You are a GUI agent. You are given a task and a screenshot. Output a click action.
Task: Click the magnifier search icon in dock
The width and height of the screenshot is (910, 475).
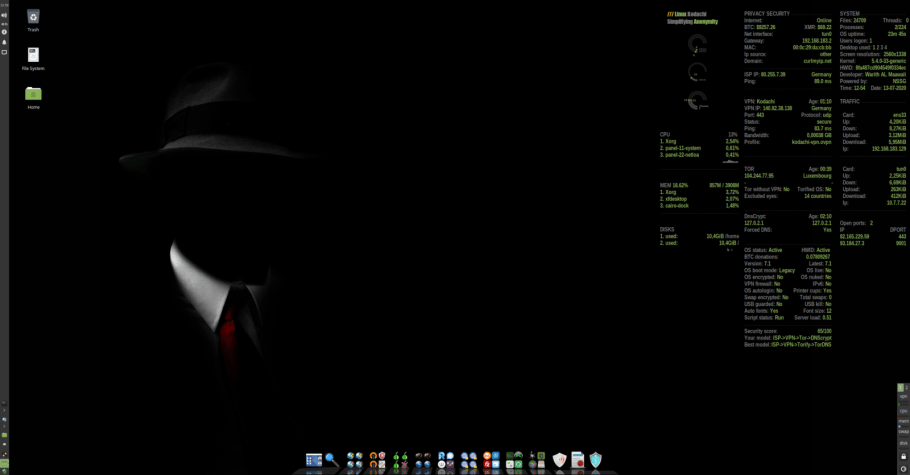[330, 460]
